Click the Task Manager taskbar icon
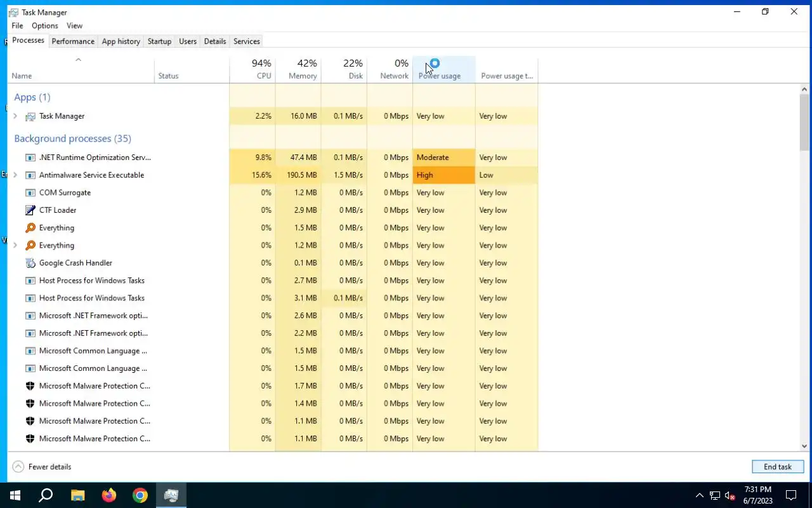 click(171, 495)
